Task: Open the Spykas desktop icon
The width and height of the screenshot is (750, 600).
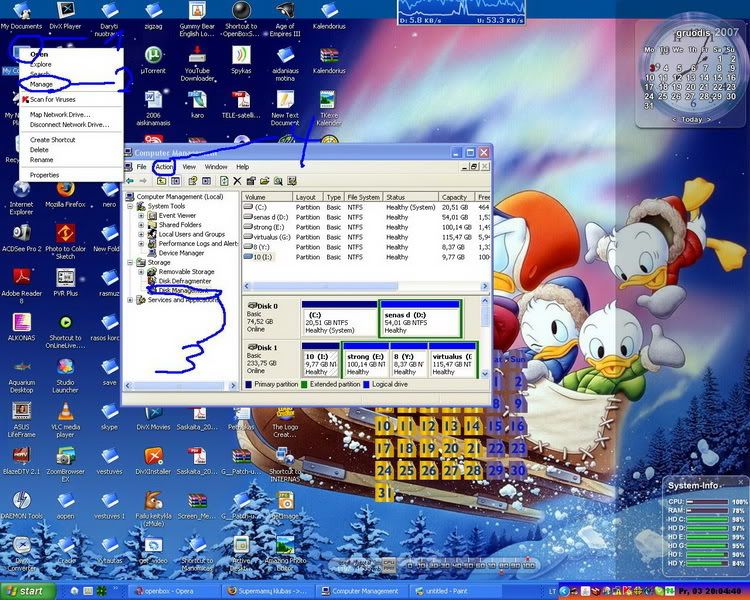Action: pyautogui.click(x=241, y=60)
